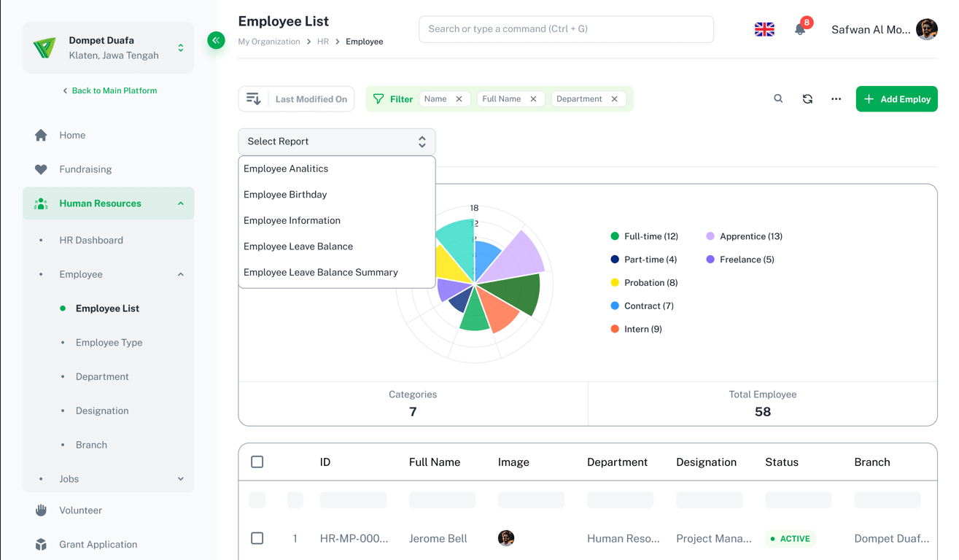Sort by the Department column header

coord(617,462)
